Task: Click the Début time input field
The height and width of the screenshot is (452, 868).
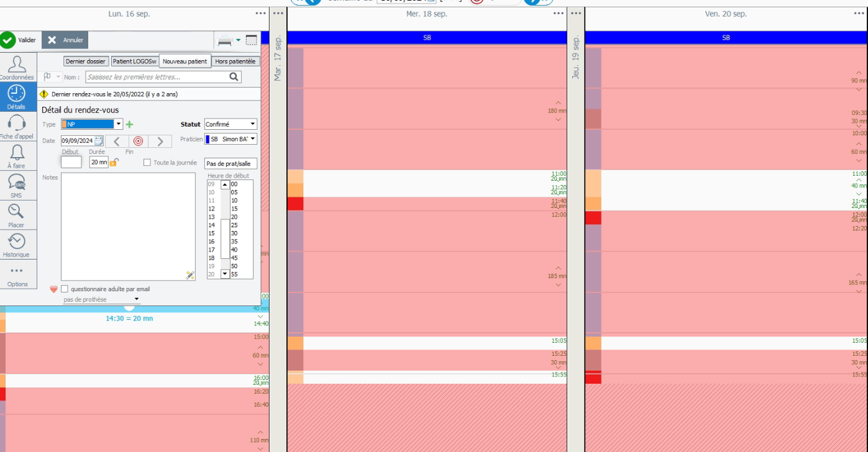Action: click(x=71, y=162)
